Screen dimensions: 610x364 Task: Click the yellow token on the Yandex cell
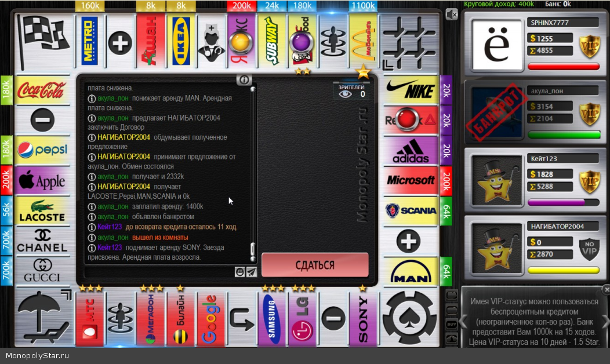(x=241, y=42)
